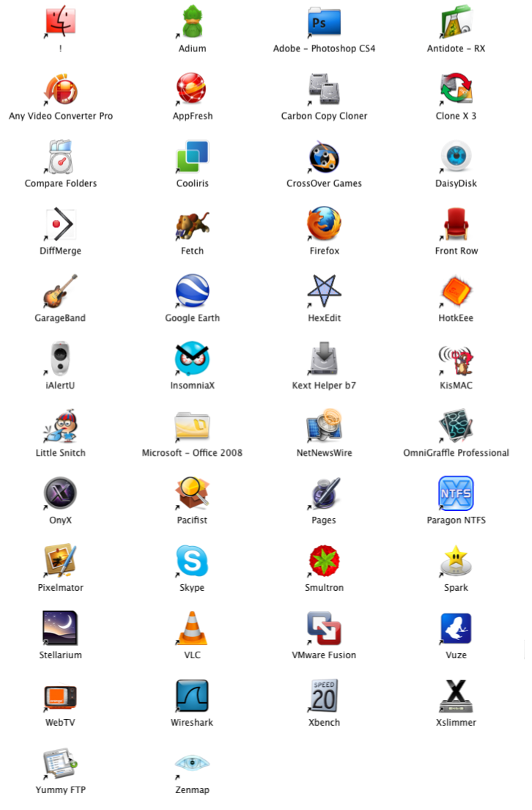Launch the Pixelmator icon
The width and height of the screenshot is (532, 810).
(x=60, y=561)
